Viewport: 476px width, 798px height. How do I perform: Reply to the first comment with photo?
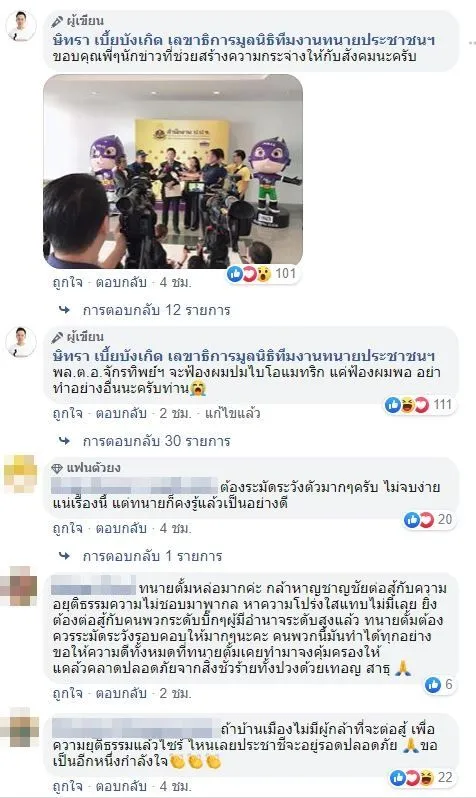[x=121, y=282]
